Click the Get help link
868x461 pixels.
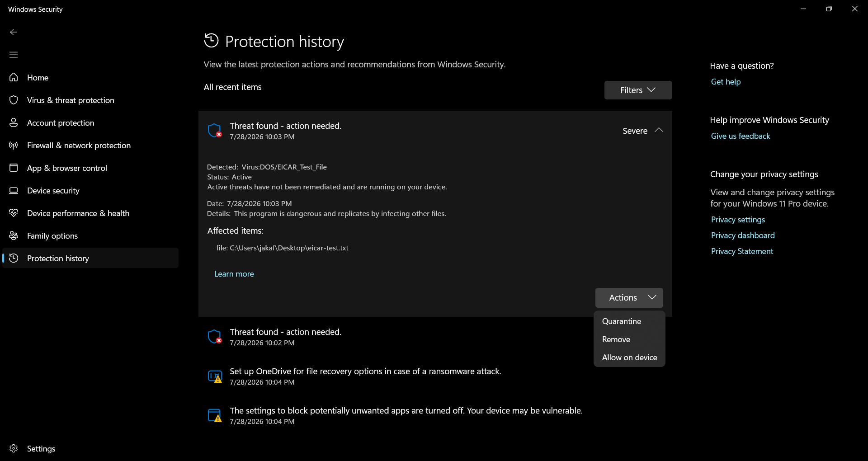[726, 82]
